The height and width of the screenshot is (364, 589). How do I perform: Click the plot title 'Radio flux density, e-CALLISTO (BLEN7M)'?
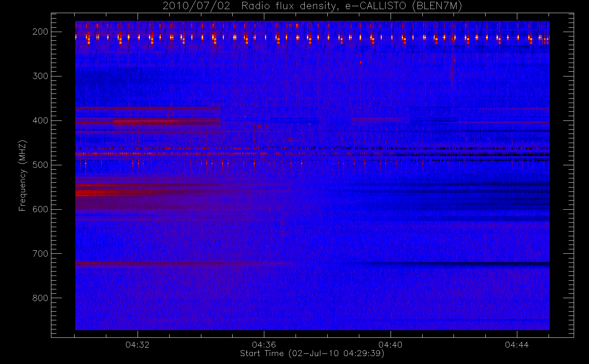point(352,6)
